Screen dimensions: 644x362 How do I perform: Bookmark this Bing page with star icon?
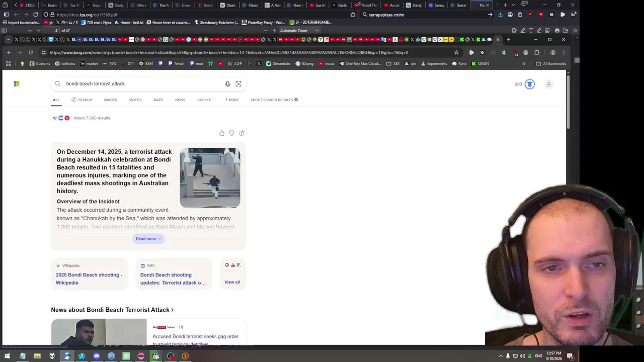456,52
